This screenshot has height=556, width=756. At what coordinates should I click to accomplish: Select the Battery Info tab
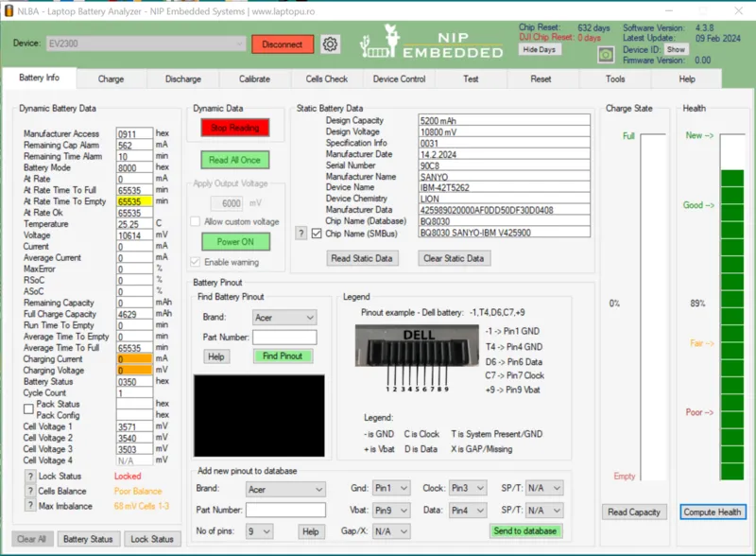pos(39,78)
